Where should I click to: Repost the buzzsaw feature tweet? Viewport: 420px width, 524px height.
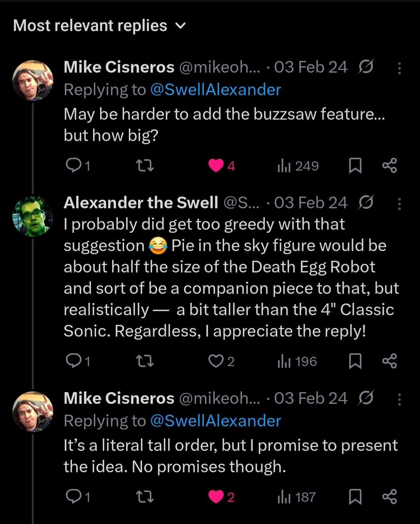(x=145, y=166)
